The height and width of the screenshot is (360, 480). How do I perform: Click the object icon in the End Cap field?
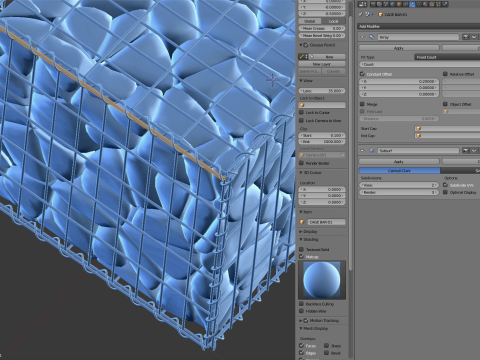419,136
